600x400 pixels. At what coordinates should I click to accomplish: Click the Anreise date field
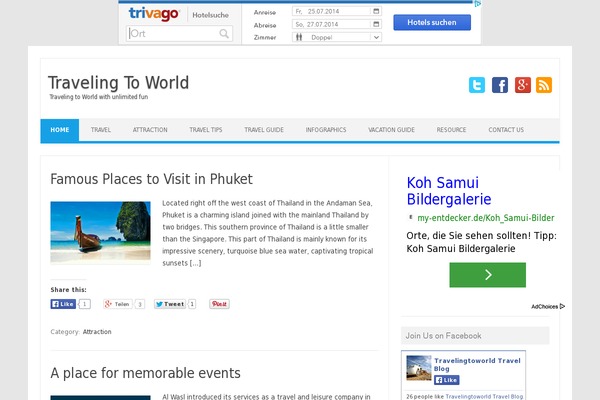click(337, 11)
